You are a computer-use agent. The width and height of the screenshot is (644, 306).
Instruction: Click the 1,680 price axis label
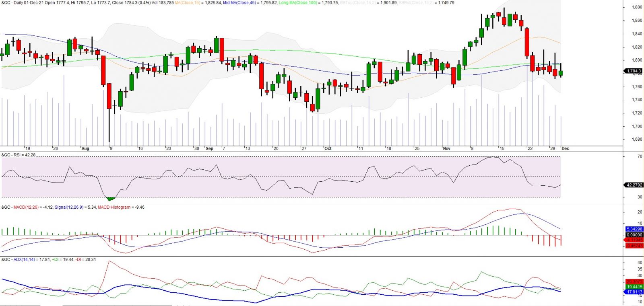pyautogui.click(x=637, y=140)
